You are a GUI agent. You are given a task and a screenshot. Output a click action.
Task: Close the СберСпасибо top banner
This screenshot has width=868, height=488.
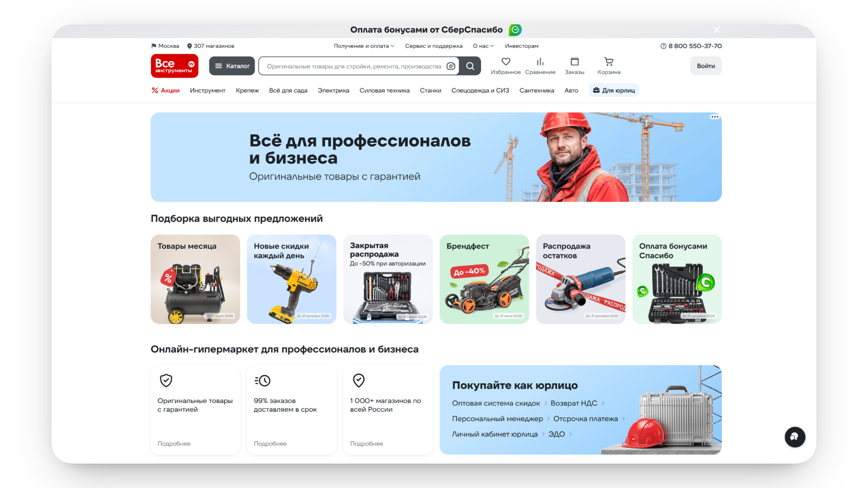coord(717,30)
